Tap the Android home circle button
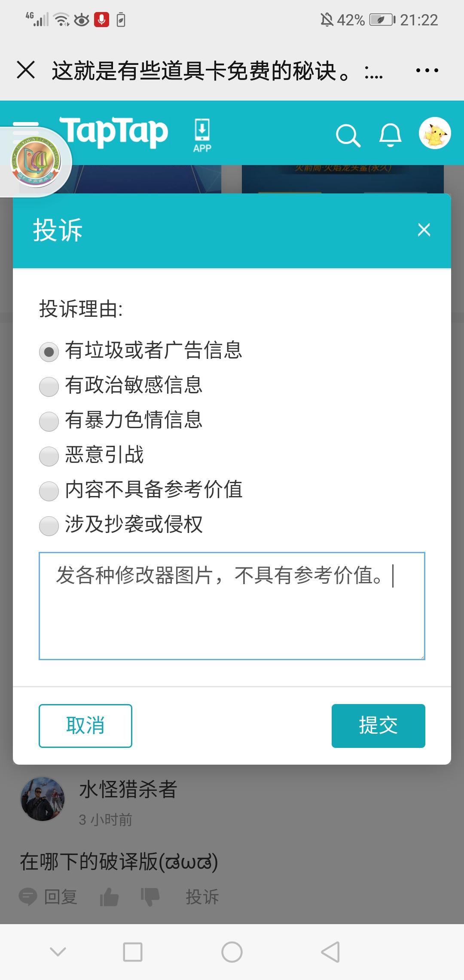This screenshot has height=980, width=464. click(232, 952)
